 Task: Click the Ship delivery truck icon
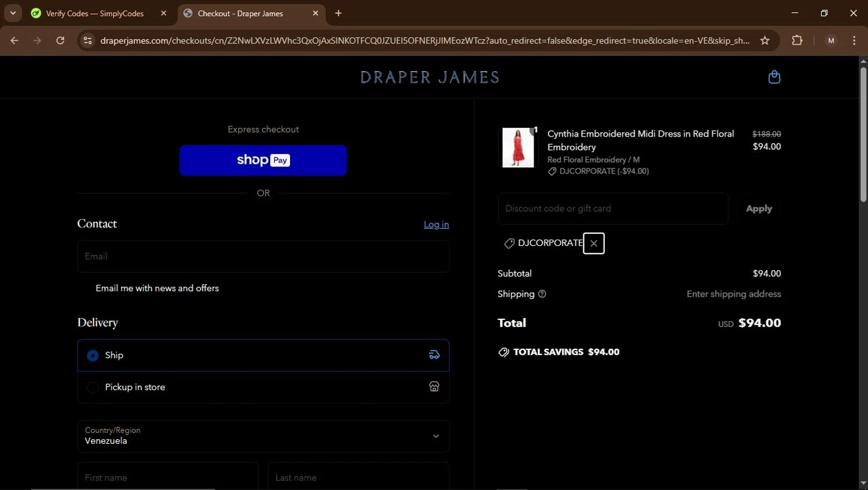click(434, 355)
